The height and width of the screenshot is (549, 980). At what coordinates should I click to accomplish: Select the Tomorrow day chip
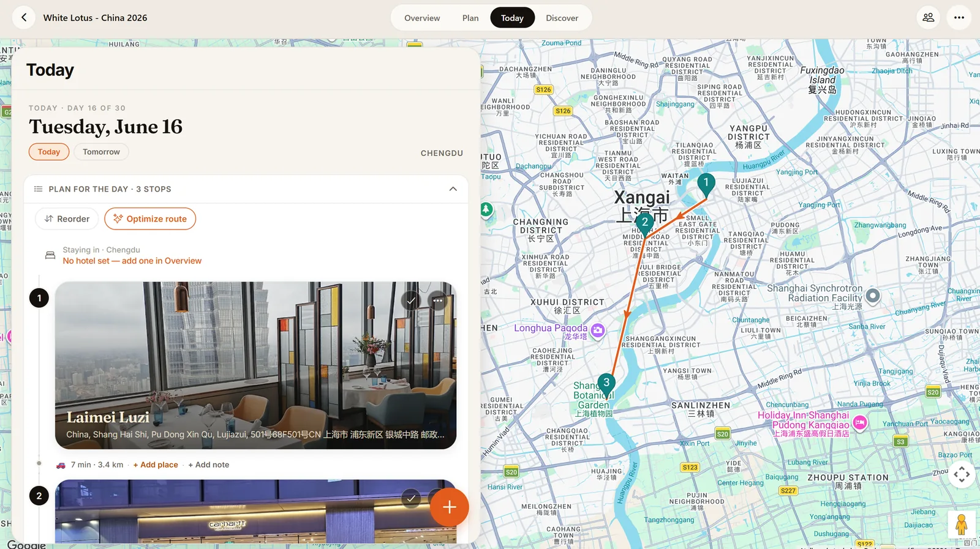point(101,152)
